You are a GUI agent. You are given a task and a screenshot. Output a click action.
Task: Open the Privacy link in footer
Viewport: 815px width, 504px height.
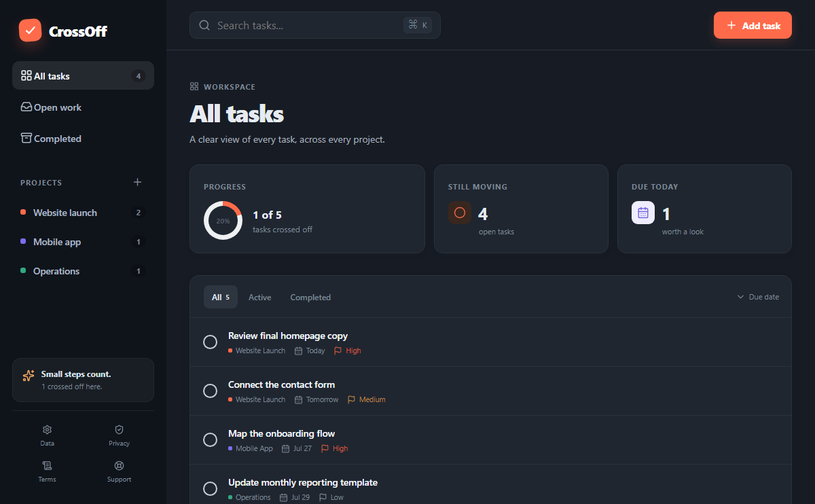point(119,435)
